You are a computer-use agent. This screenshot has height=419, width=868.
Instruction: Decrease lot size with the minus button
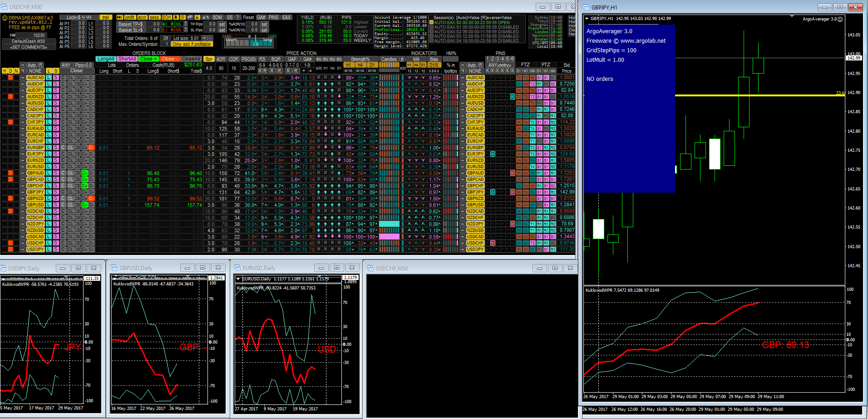(210, 38)
